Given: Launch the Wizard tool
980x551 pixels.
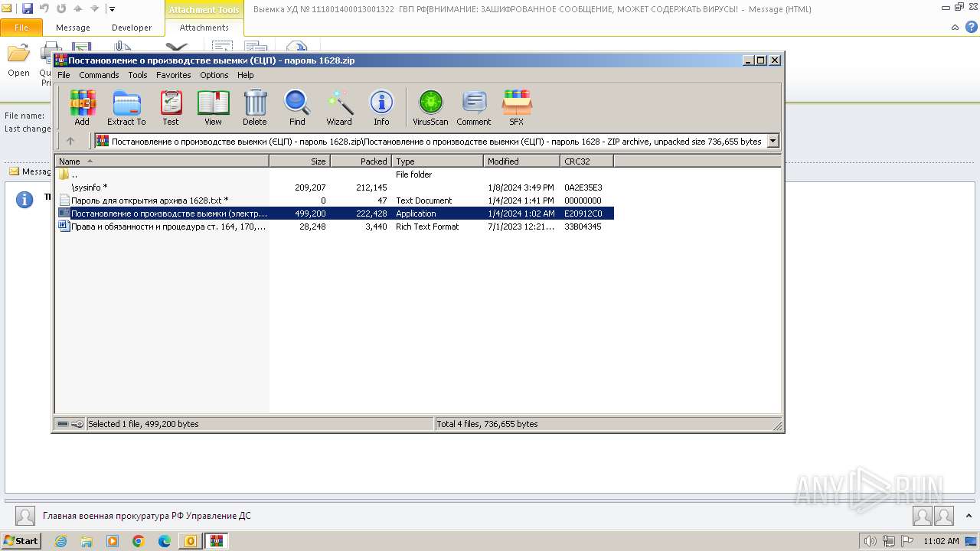Looking at the screenshot, I should (339, 107).
